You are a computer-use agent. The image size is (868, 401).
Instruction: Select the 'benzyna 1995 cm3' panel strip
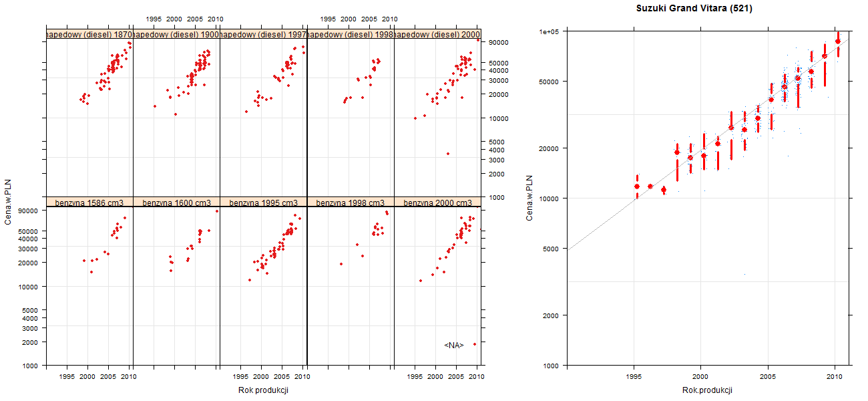pyautogui.click(x=263, y=202)
